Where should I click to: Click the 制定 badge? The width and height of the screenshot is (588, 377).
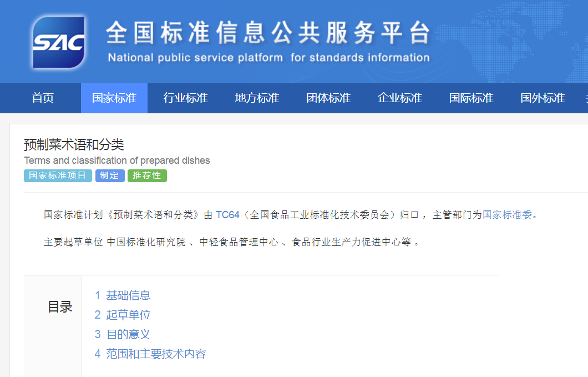pos(110,175)
